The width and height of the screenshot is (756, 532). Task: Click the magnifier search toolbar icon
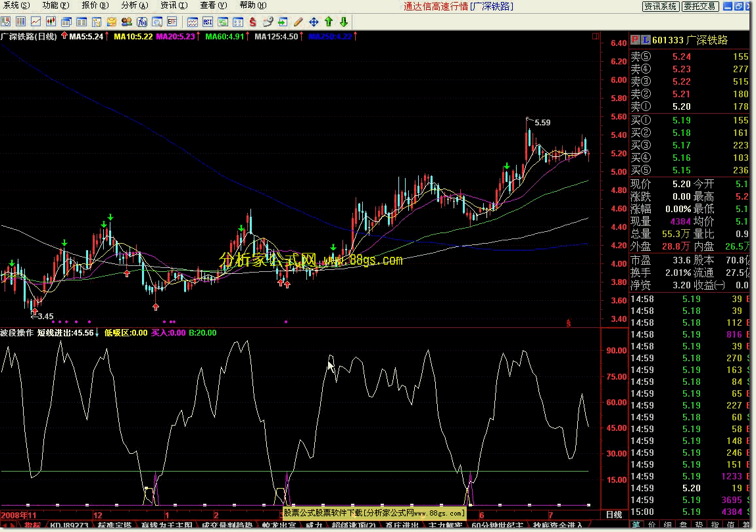pyautogui.click(x=157, y=22)
